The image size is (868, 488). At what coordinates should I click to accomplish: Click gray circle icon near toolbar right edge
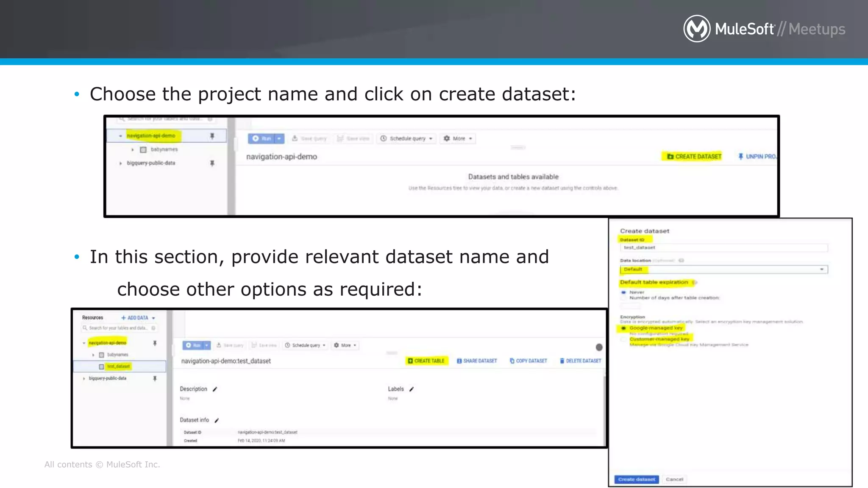(599, 347)
